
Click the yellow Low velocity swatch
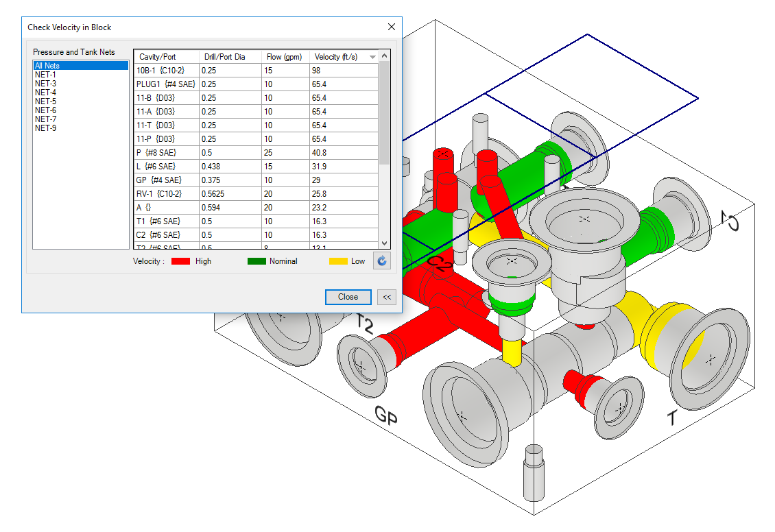click(338, 261)
